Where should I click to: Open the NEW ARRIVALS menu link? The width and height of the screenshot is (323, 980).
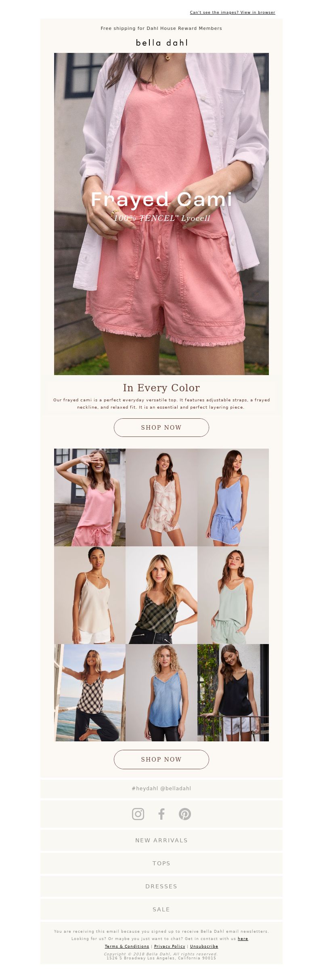[x=161, y=840]
